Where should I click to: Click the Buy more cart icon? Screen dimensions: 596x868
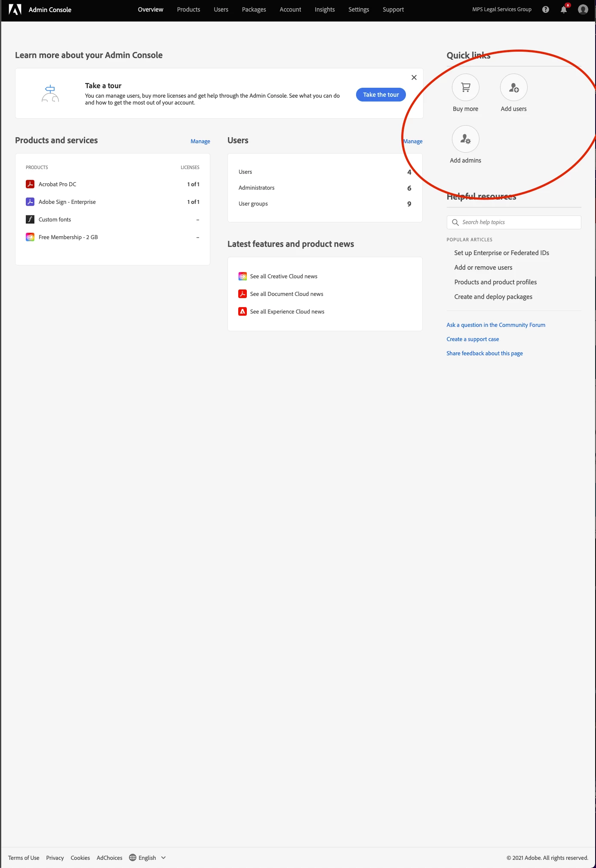point(466,87)
